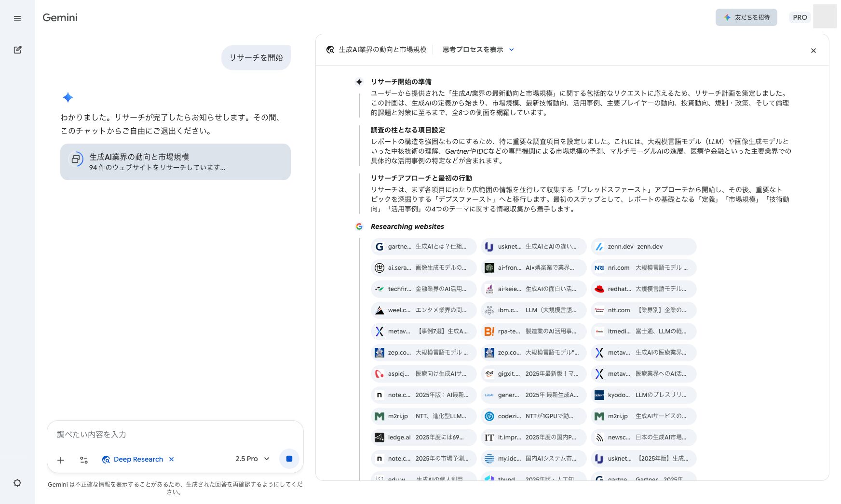Open the account avatar menu
Screen dimensions: 841x504
tap(825, 16)
